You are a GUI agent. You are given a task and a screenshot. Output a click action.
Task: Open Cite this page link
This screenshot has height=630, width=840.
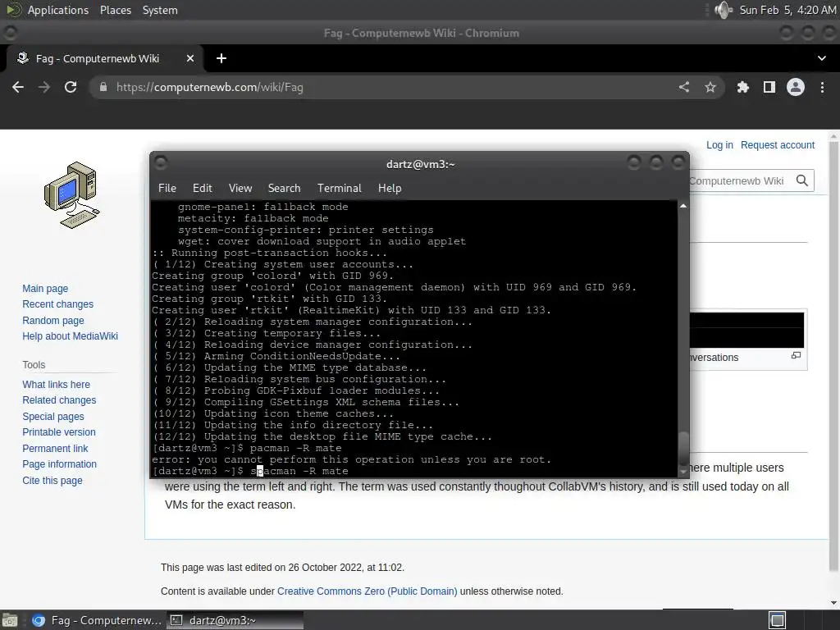(x=52, y=480)
